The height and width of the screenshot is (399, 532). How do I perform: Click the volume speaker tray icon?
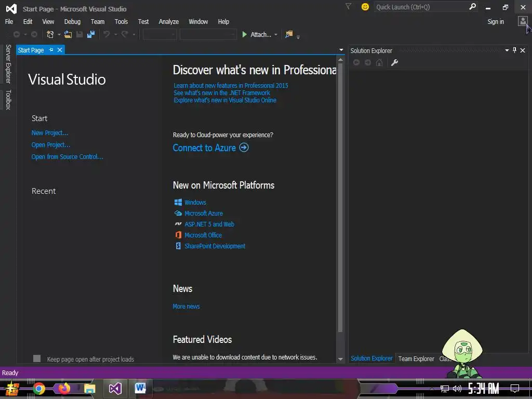[x=457, y=389]
